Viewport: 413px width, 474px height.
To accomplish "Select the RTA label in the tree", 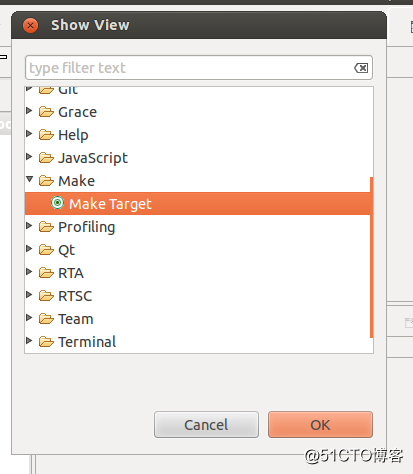I will (x=71, y=273).
